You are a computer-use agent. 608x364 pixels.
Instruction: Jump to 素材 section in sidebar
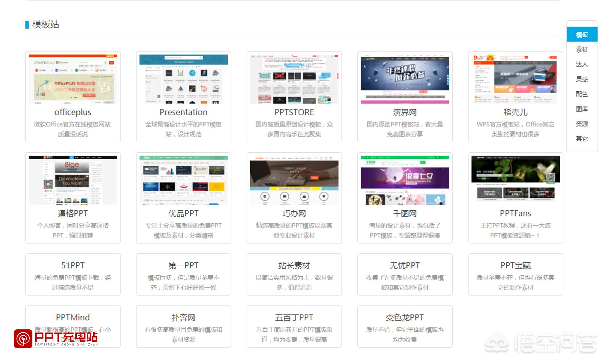tap(582, 50)
